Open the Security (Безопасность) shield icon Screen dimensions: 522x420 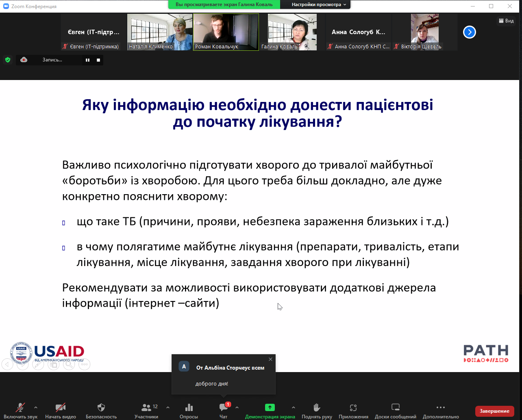tap(101, 407)
